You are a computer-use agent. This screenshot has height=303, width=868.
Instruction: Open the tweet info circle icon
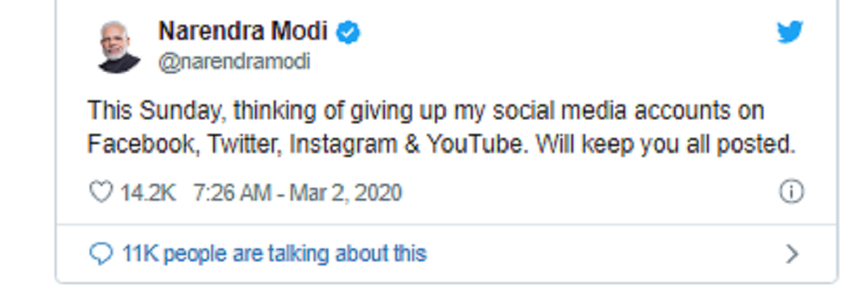click(792, 193)
